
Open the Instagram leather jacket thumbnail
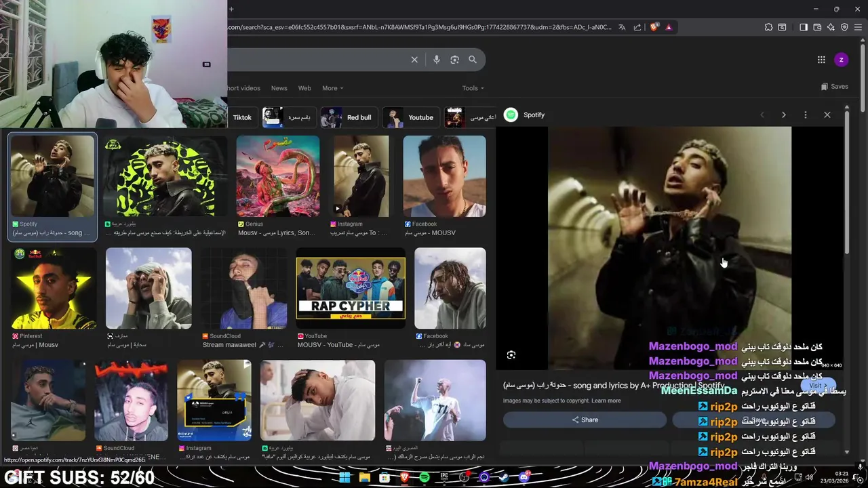(x=361, y=176)
